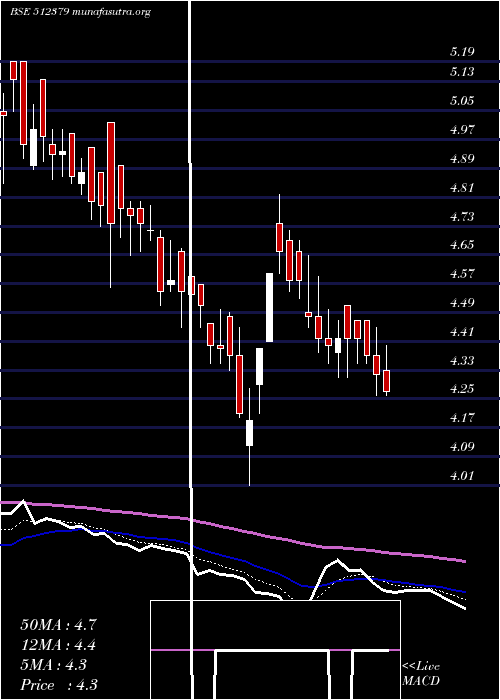Viewport: 500px width, 700px height.
Task: Click the 4.81 price axis label
Action: coord(462,188)
